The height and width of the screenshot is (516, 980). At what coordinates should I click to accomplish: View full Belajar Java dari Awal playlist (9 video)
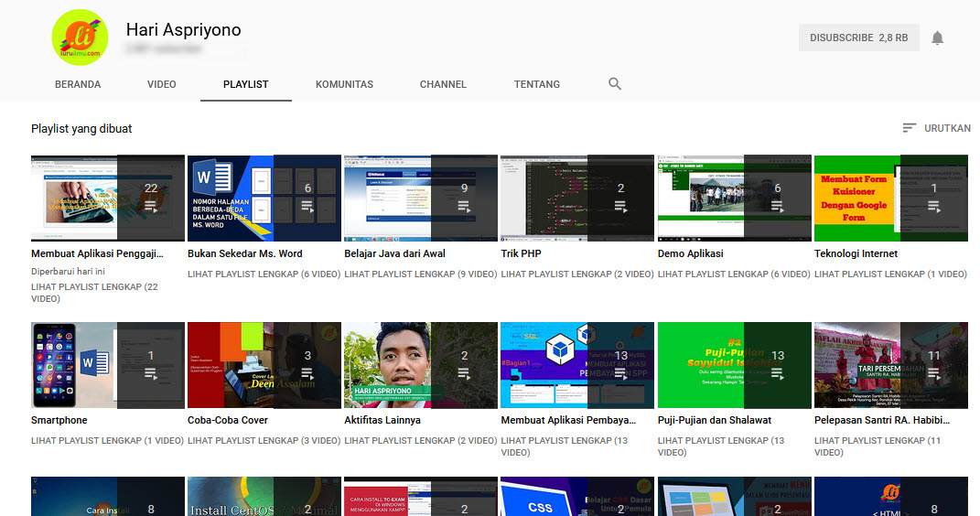pos(421,274)
